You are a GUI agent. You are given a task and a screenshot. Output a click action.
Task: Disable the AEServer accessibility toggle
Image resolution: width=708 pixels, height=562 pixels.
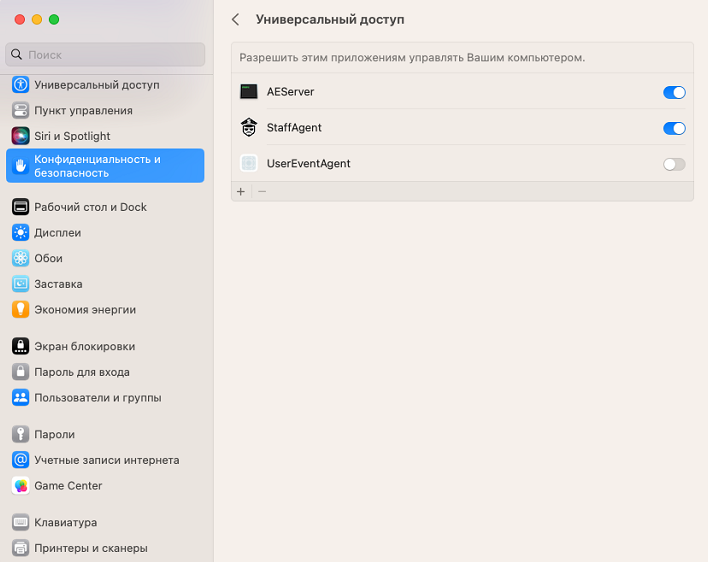(x=674, y=92)
